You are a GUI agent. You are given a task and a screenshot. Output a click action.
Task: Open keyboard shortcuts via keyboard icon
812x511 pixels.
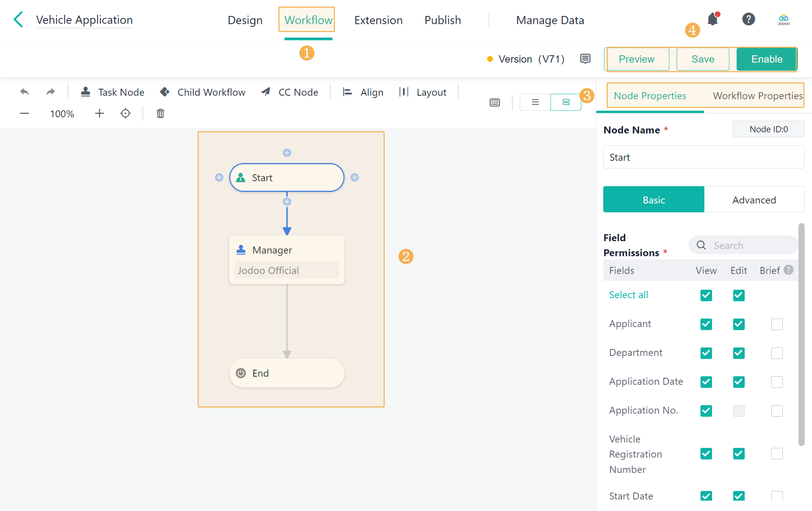pyautogui.click(x=494, y=102)
